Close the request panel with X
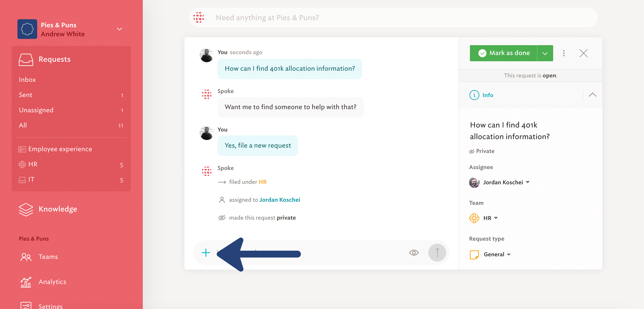 pyautogui.click(x=583, y=53)
